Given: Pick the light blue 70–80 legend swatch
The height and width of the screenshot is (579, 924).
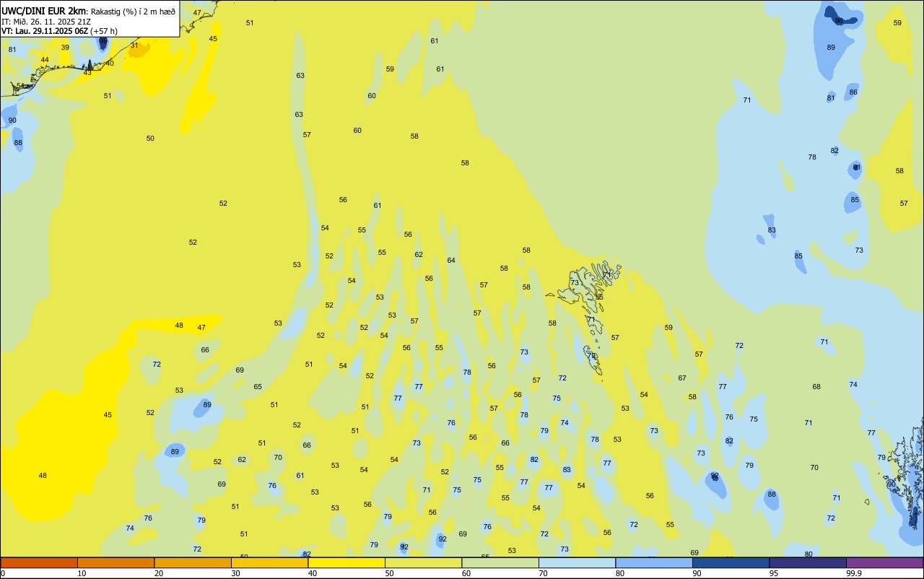Looking at the screenshot, I should click(x=577, y=562).
